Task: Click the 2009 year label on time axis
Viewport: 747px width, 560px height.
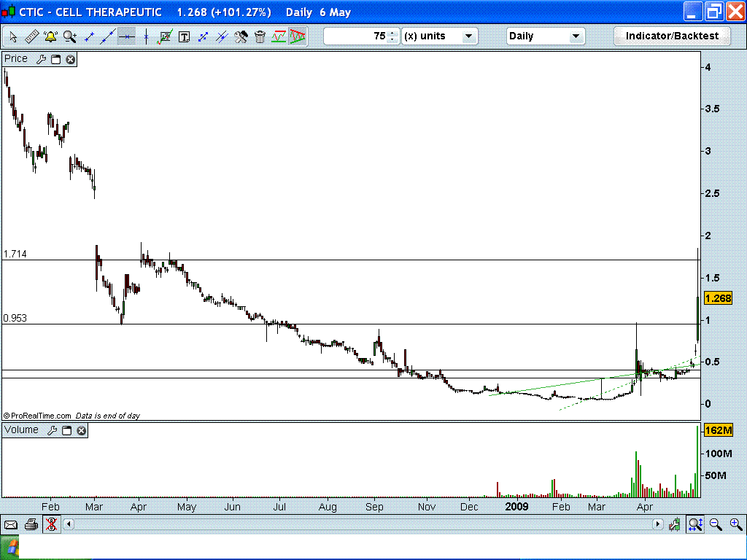Action: (x=517, y=506)
